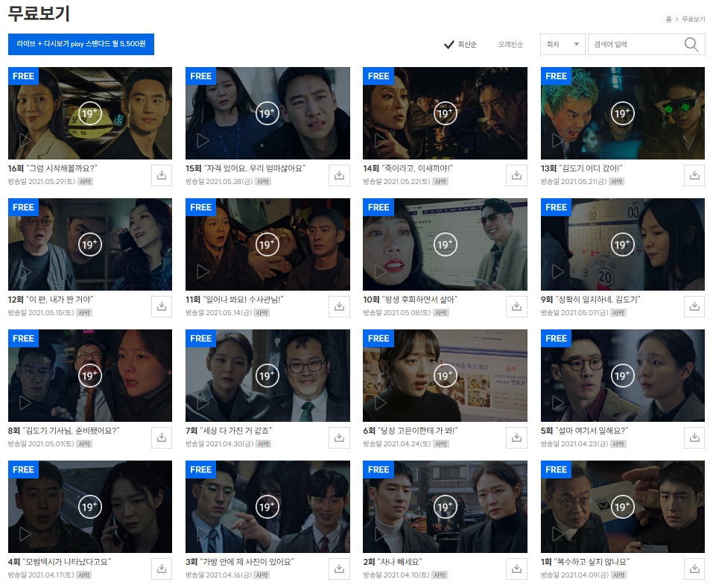Click title "모범택시가 나타났다고요"
713x588 pixels.
[67, 562]
